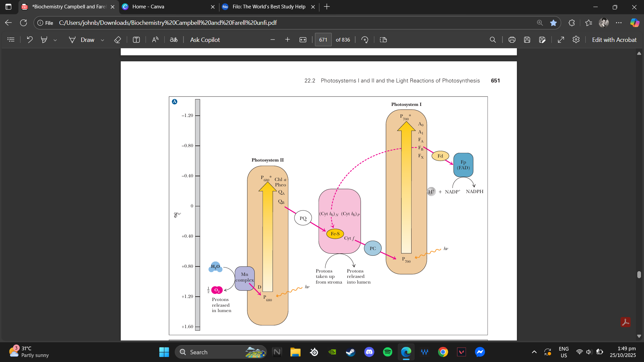Image resolution: width=644 pixels, height=362 pixels.
Task: Open the table of contents panel
Action: tap(11, 40)
